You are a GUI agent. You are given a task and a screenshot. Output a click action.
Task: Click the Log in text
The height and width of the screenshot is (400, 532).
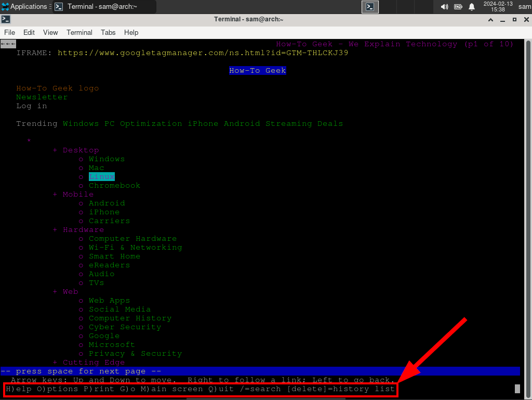click(32, 106)
